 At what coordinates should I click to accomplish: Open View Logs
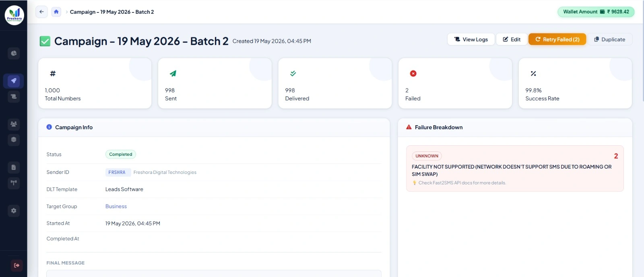point(471,39)
